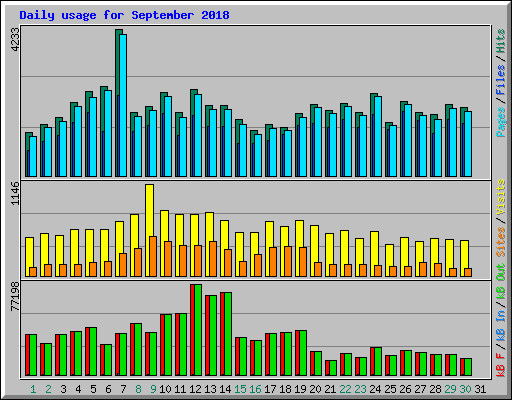Click day label 5 on the axis

coord(93,389)
